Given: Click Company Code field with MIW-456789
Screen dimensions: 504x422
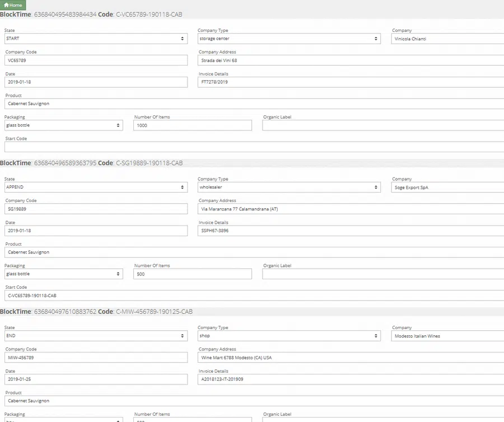Looking at the screenshot, I should (96, 358).
